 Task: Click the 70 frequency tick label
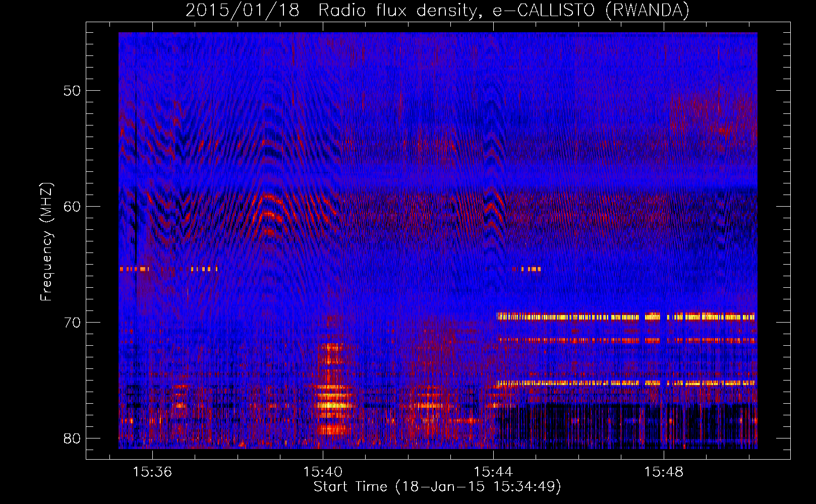[72, 323]
